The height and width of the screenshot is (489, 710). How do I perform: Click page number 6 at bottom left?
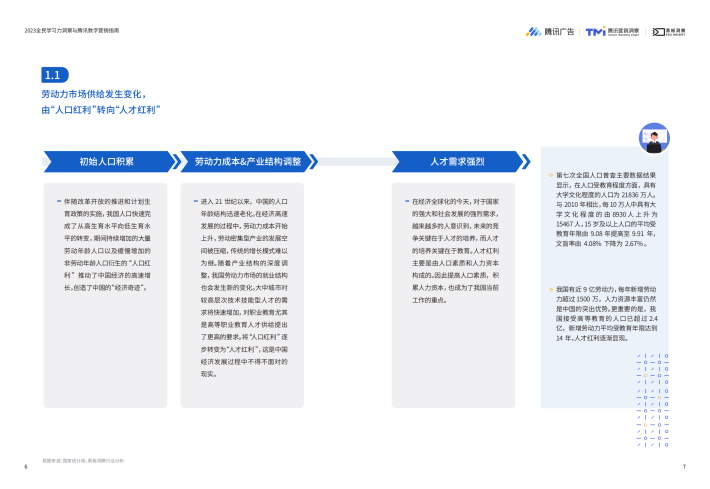click(26, 467)
